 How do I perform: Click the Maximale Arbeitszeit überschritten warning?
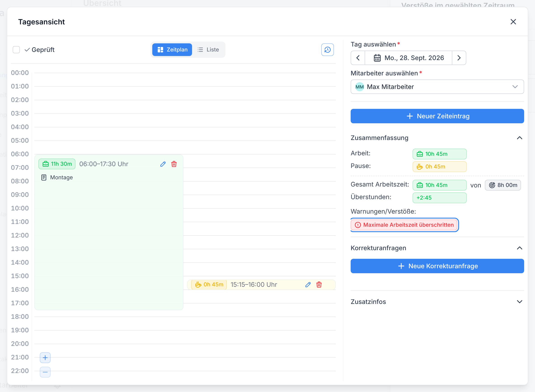coord(404,225)
